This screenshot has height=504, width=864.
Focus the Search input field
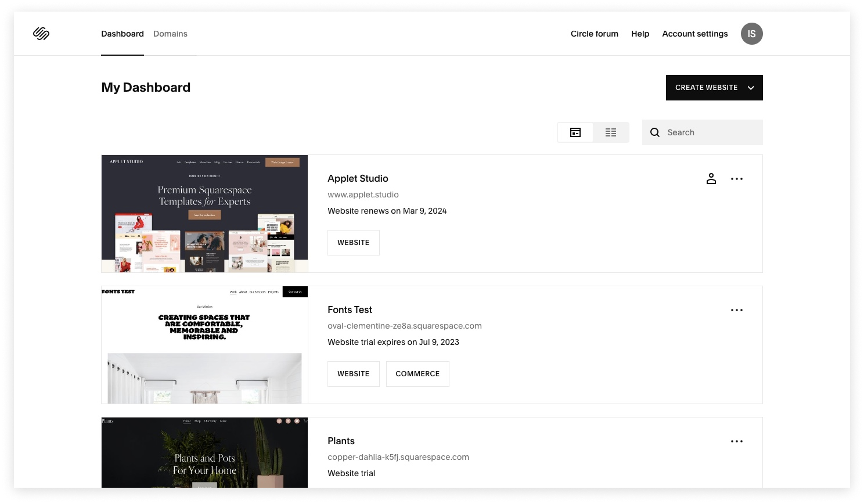coord(703,132)
